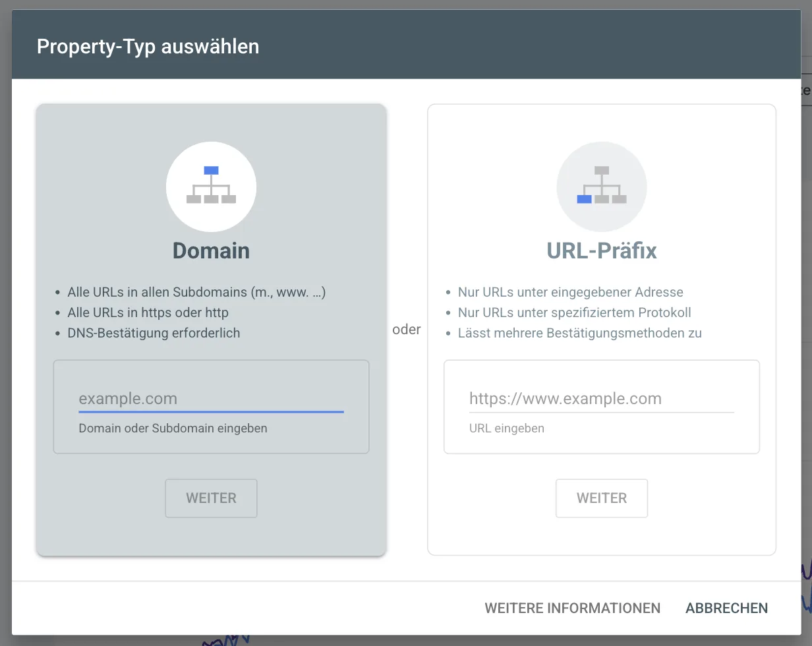Click 'Alle URLs in https oder http' text
The image size is (812, 646).
click(x=148, y=312)
